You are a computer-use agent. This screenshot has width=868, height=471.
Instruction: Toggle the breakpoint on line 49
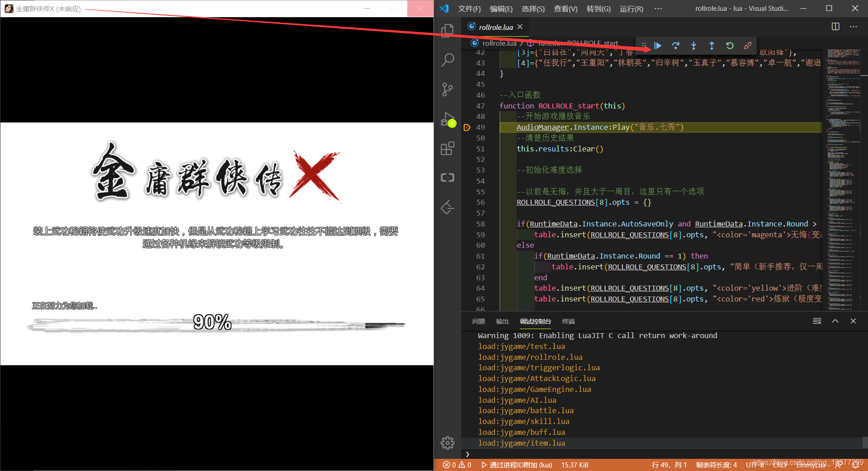point(467,127)
